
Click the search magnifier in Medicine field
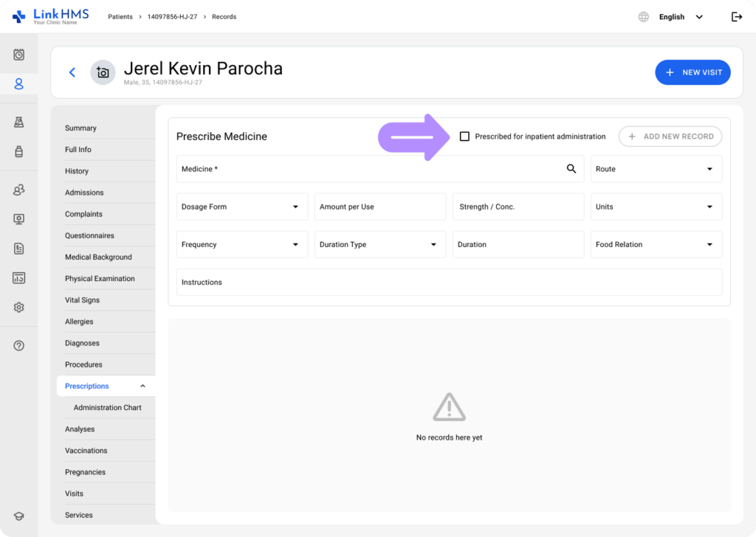[571, 169]
